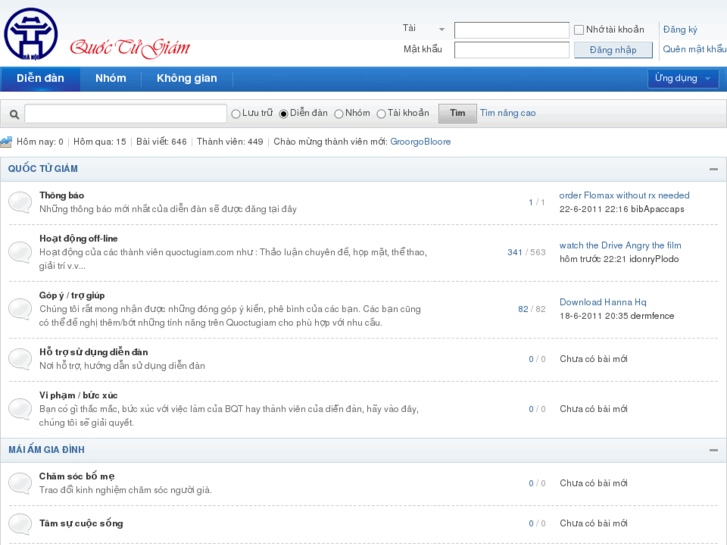Image resolution: width=727 pixels, height=545 pixels.
Task: Click the Chăm sóc bố mẹ forum icon
Action: pyautogui.click(x=20, y=484)
